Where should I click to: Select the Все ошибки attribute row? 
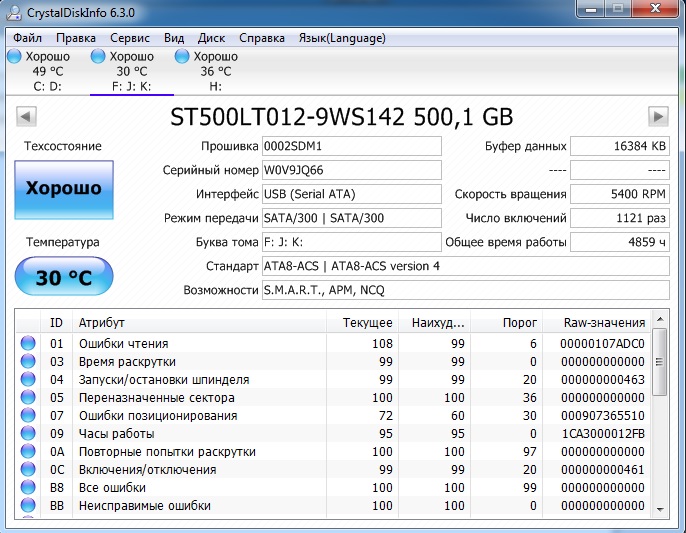pyautogui.click(x=333, y=487)
